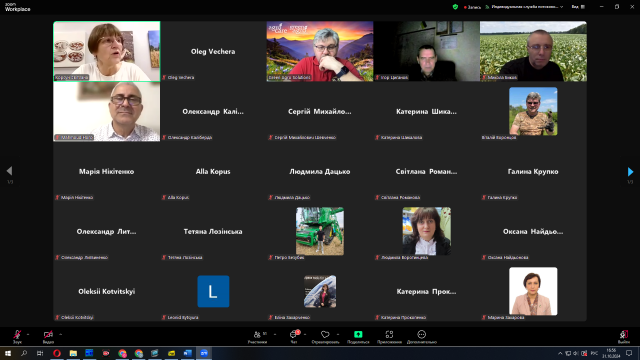
Task: Select the video tile with green field background
Action: pyautogui.click(x=533, y=51)
